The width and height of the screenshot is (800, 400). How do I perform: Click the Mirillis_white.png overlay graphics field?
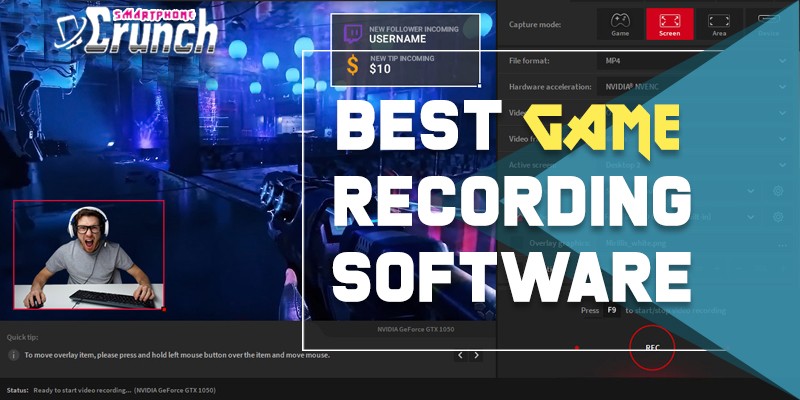(x=684, y=243)
